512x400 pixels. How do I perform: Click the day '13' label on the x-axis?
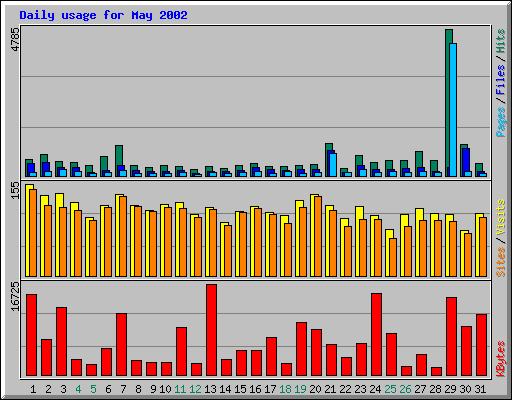click(x=210, y=389)
